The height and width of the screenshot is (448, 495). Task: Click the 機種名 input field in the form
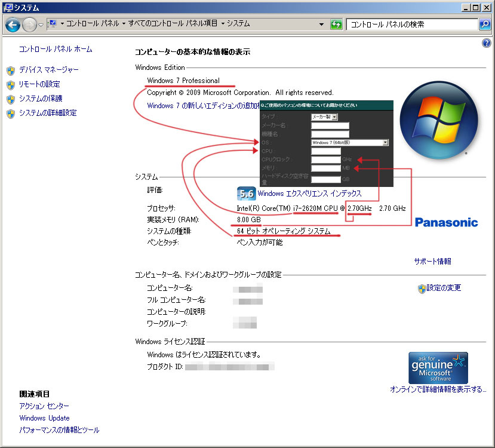[330, 134]
